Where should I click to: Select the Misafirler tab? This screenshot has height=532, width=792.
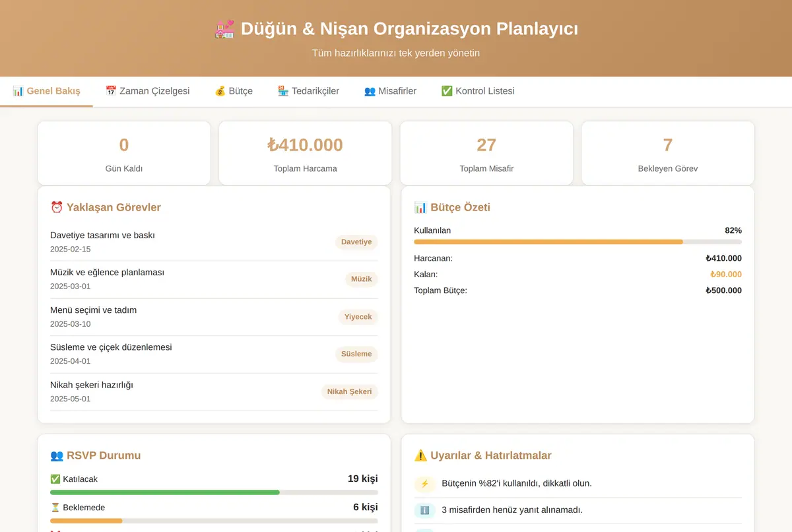pos(390,91)
